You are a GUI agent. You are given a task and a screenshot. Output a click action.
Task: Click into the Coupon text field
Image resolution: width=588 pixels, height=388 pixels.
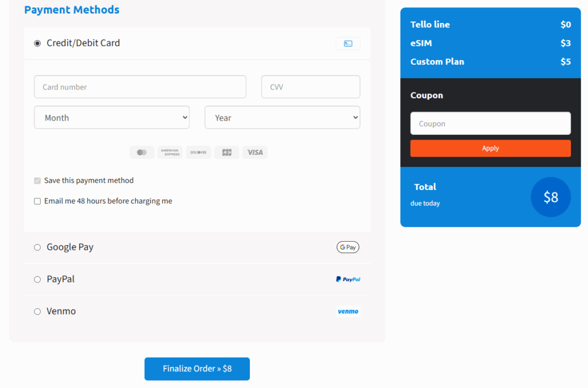point(490,123)
